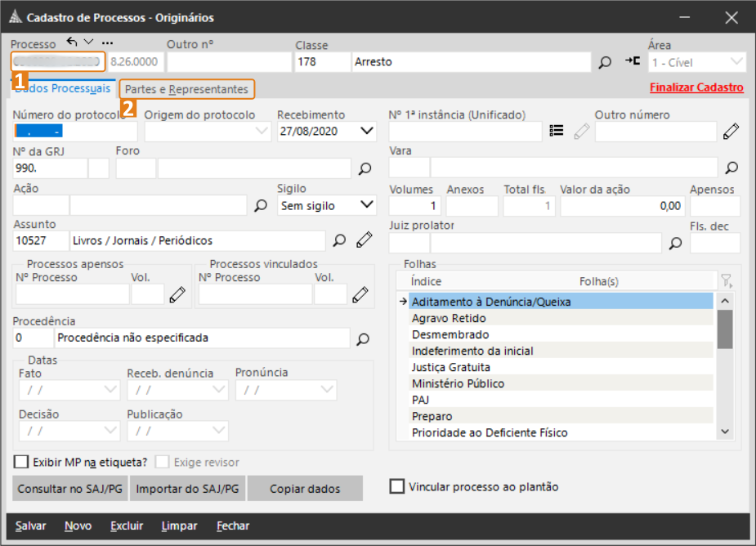
Task: Search Assunto with the magnifier icon
Action: 339,240
